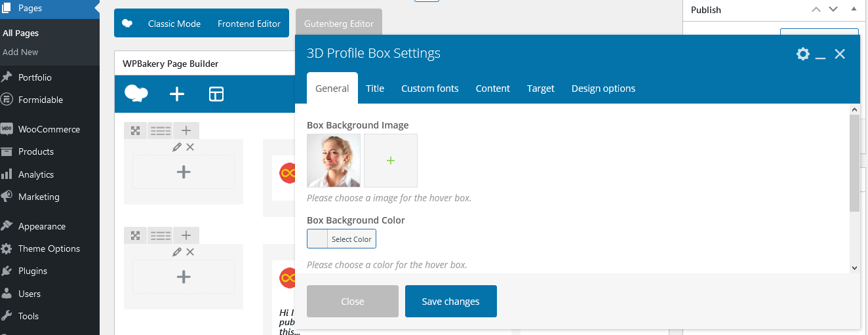
Task: Open the Custom fonts tab
Action: 430,89
